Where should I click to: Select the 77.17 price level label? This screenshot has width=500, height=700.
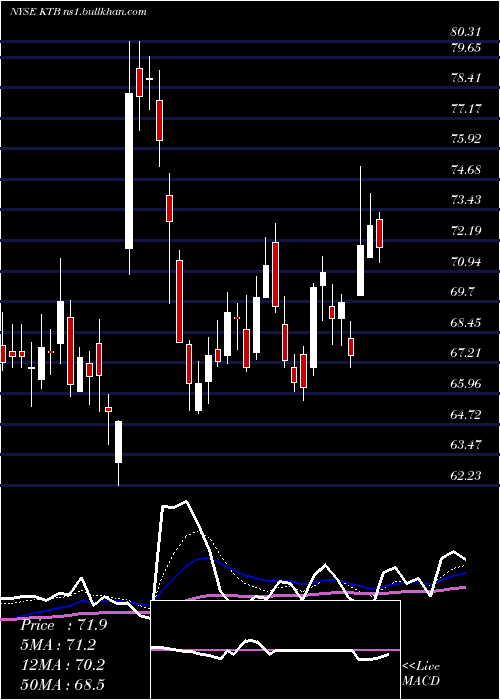[466, 108]
